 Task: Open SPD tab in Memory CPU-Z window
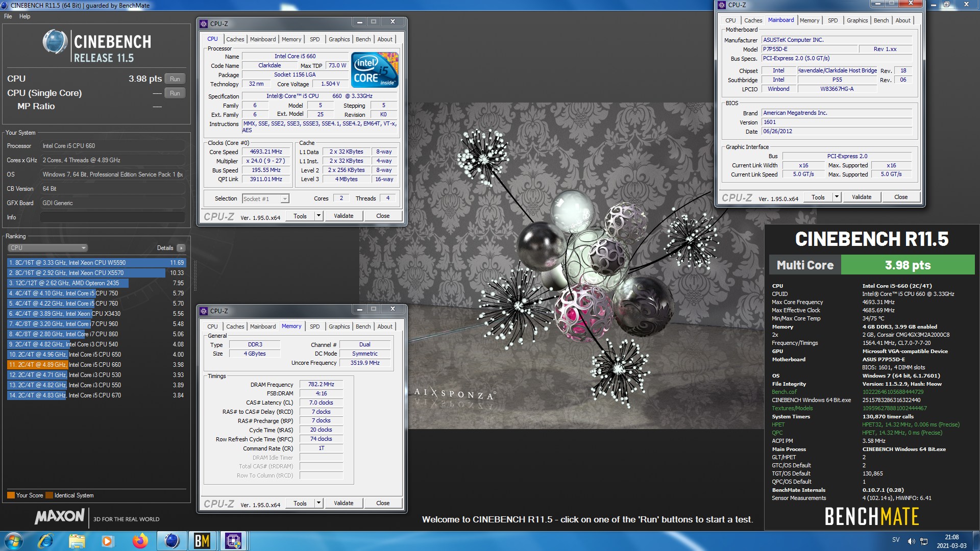click(315, 327)
